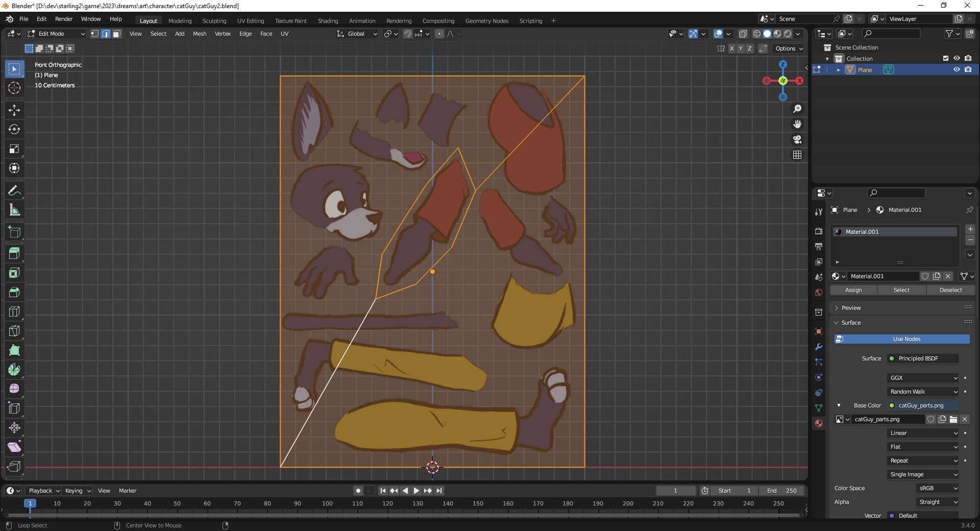
Task: Click the Deselect material button
Action: (950, 290)
